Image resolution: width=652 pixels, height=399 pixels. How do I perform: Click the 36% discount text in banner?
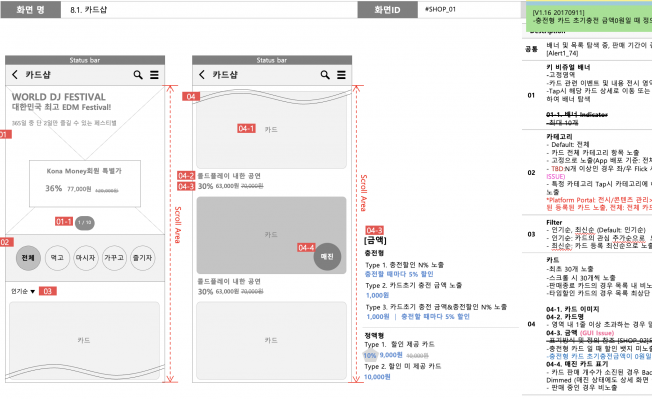(x=54, y=188)
